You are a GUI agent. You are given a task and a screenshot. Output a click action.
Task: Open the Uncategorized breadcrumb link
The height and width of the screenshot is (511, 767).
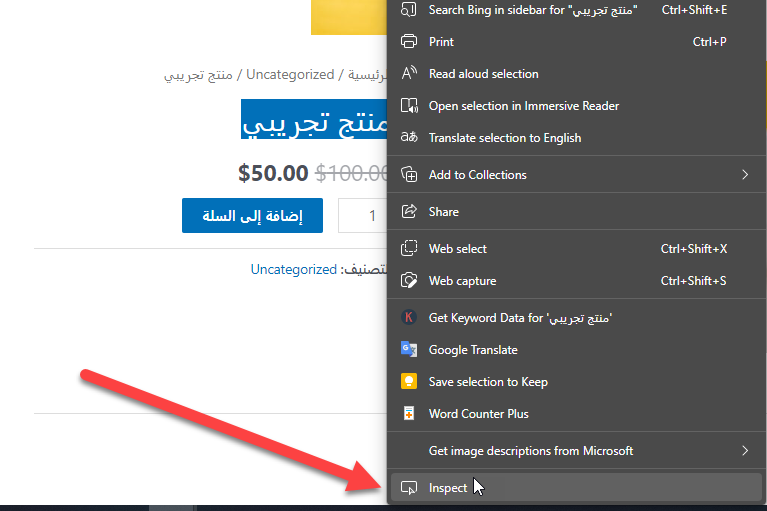[290, 74]
